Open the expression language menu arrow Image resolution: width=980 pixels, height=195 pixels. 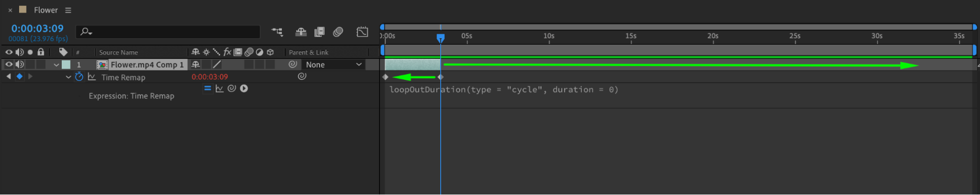[x=244, y=89]
